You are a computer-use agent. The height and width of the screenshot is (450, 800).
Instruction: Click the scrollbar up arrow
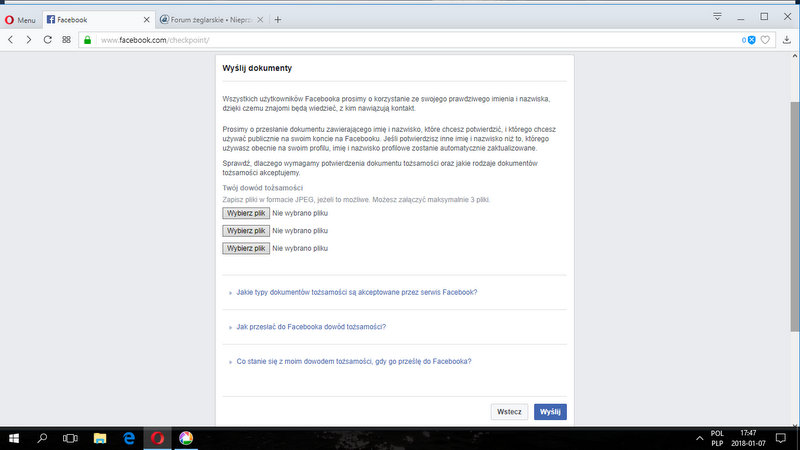pyautogui.click(x=795, y=56)
